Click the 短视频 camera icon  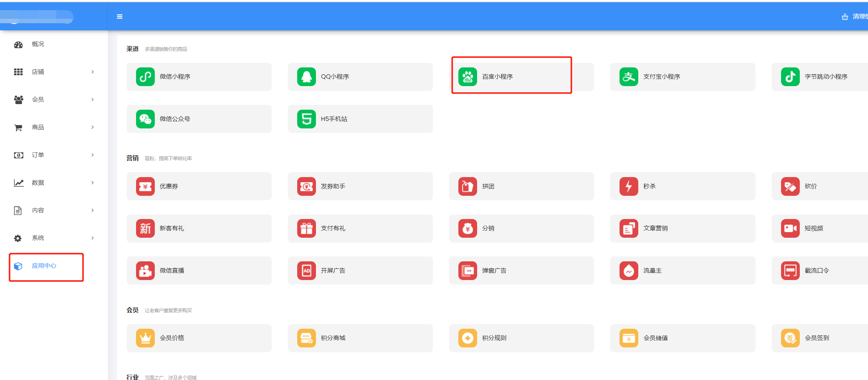tap(790, 228)
